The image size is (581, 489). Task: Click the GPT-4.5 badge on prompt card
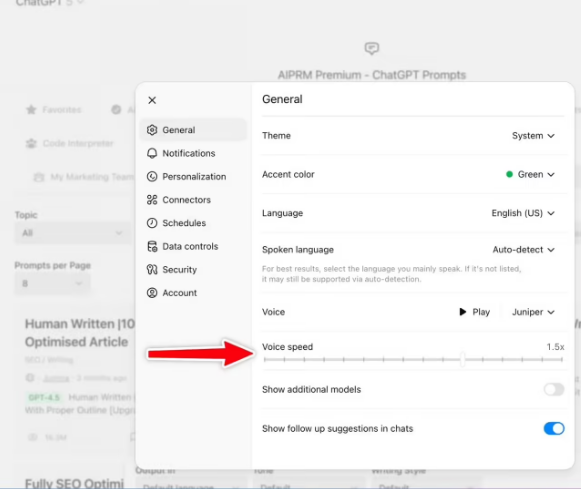44,397
